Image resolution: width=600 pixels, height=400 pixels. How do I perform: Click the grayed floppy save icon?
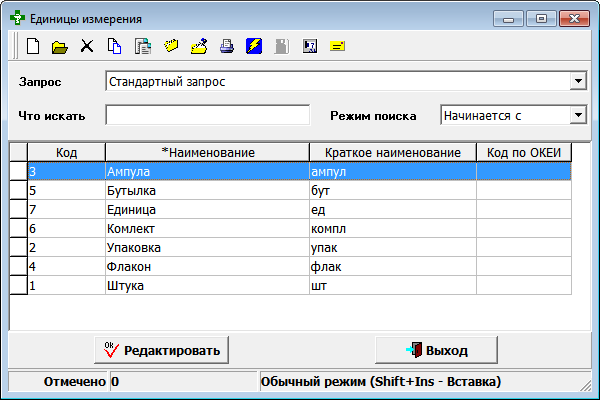(x=282, y=46)
